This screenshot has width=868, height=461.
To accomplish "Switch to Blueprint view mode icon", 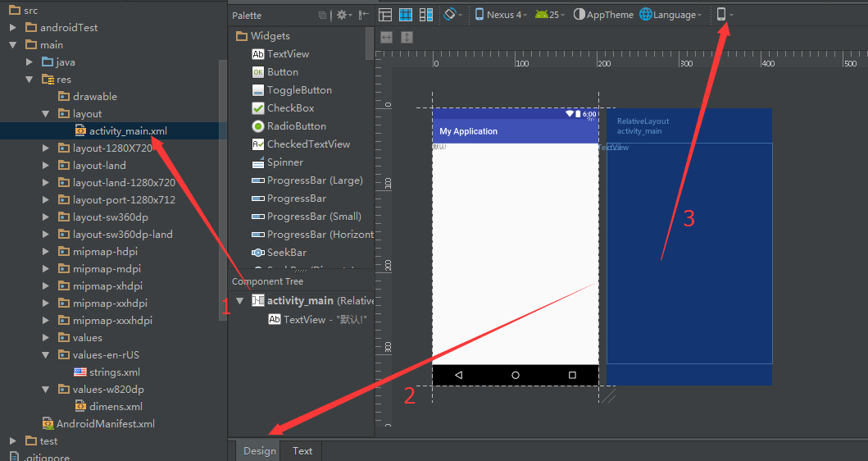I will 406,15.
